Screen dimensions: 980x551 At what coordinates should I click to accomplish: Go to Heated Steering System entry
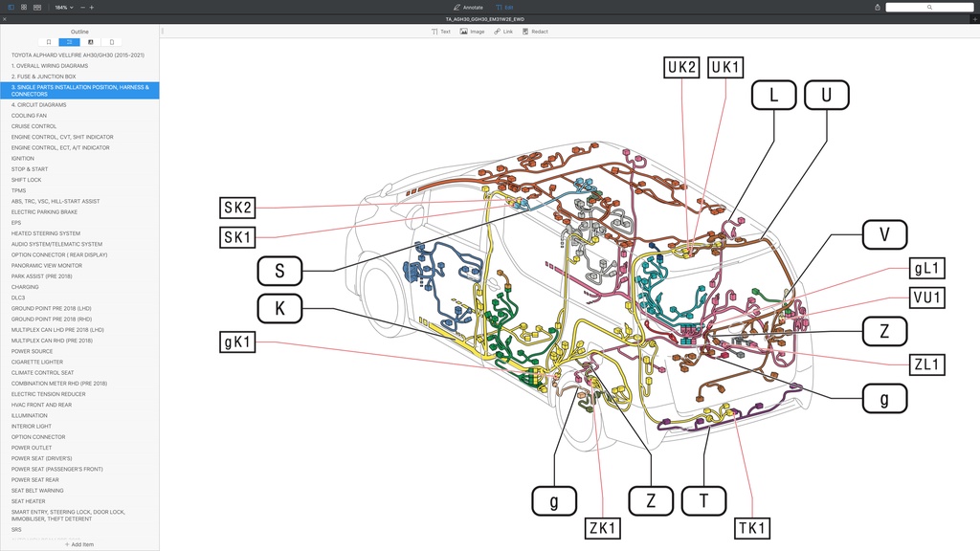pyautogui.click(x=46, y=233)
